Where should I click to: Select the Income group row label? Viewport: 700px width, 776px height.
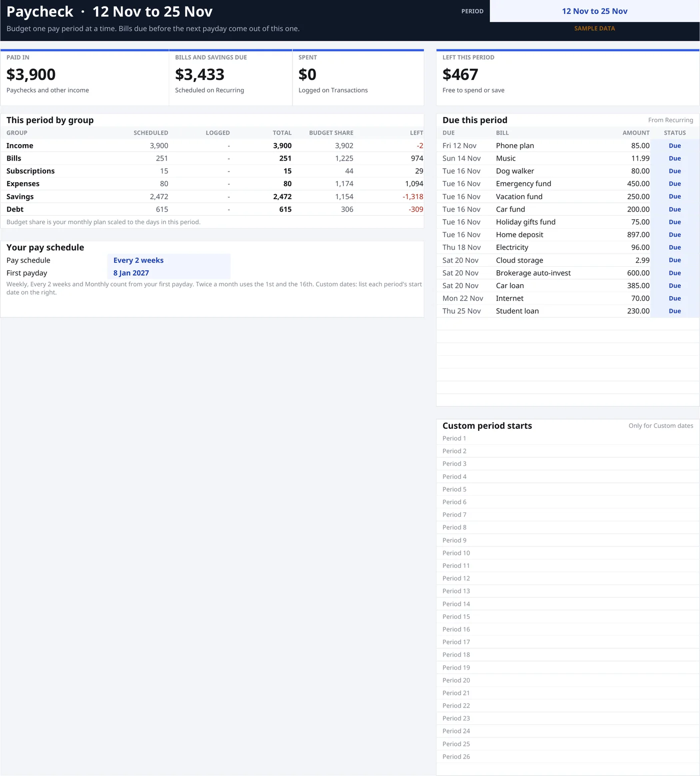20,146
